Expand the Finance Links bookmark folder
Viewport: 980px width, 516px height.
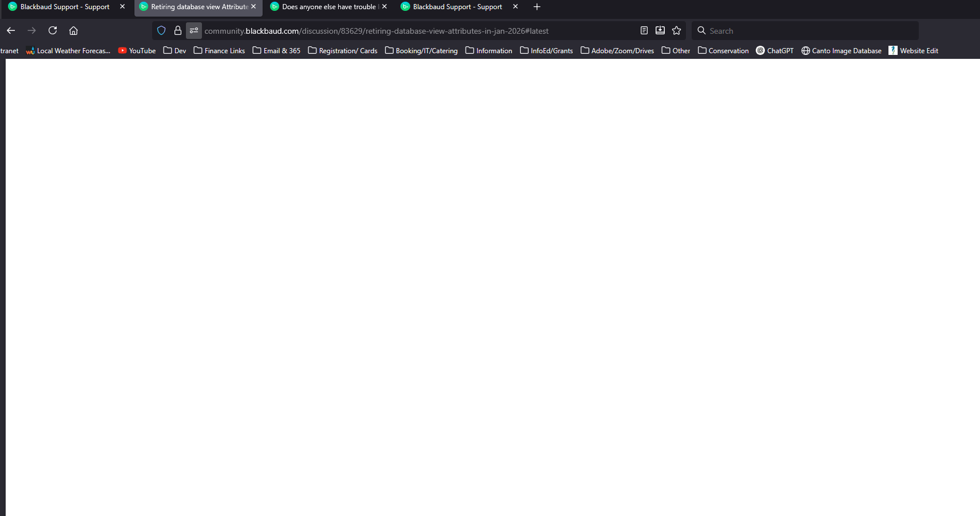click(219, 50)
